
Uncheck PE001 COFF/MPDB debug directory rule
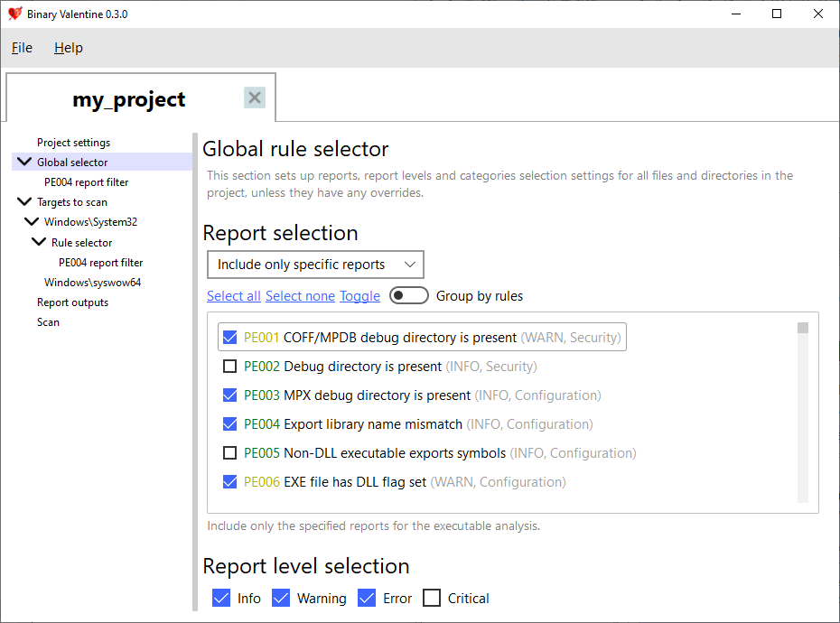point(229,337)
